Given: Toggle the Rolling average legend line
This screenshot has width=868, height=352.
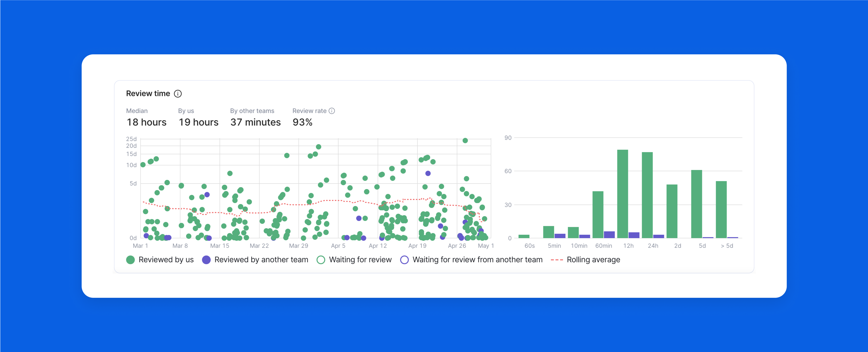Looking at the screenshot, I should tap(556, 260).
